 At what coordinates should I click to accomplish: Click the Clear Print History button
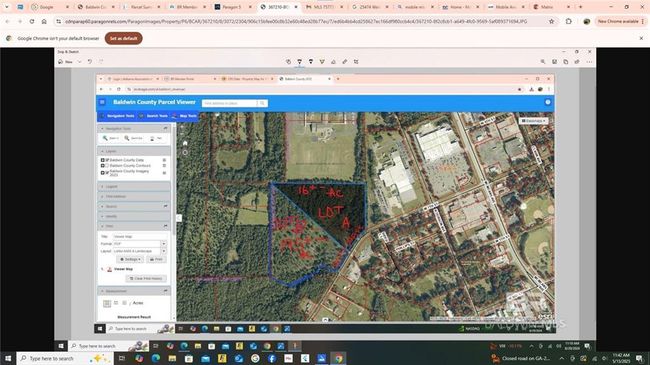tap(146, 278)
